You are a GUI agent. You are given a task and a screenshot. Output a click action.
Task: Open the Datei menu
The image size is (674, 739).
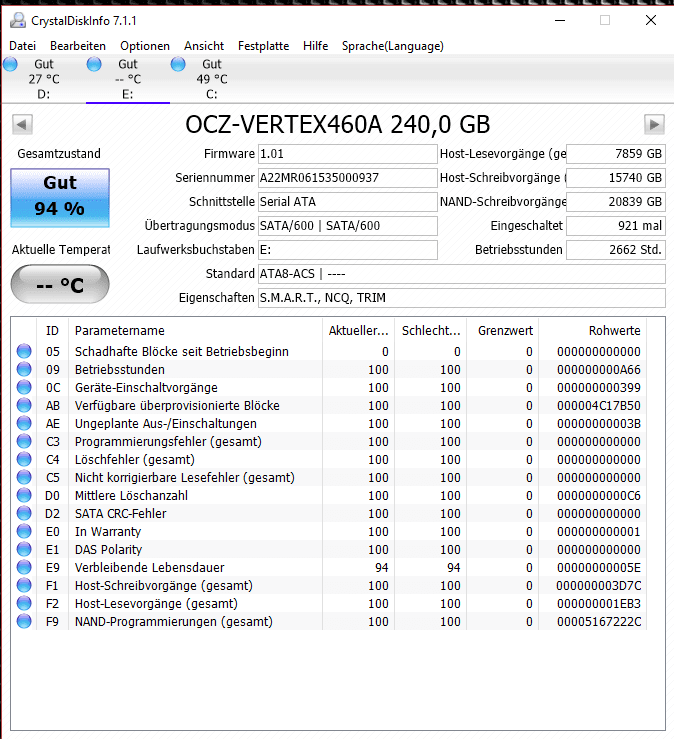[23, 46]
